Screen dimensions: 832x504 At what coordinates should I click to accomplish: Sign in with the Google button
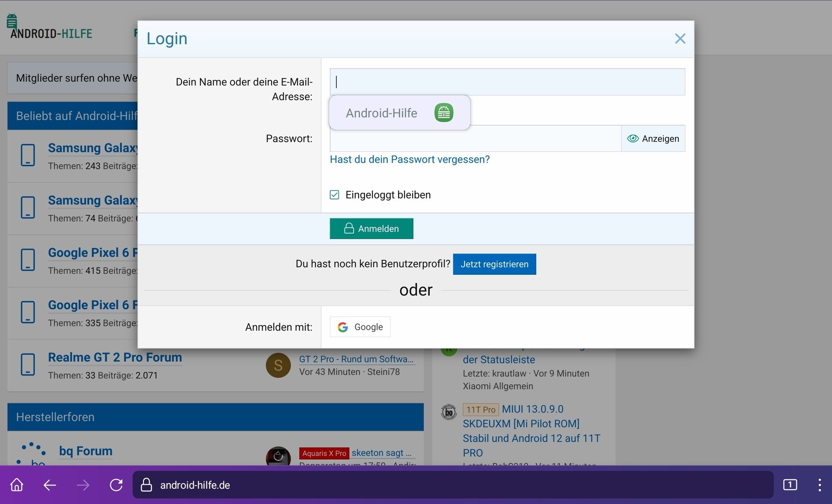coord(360,327)
